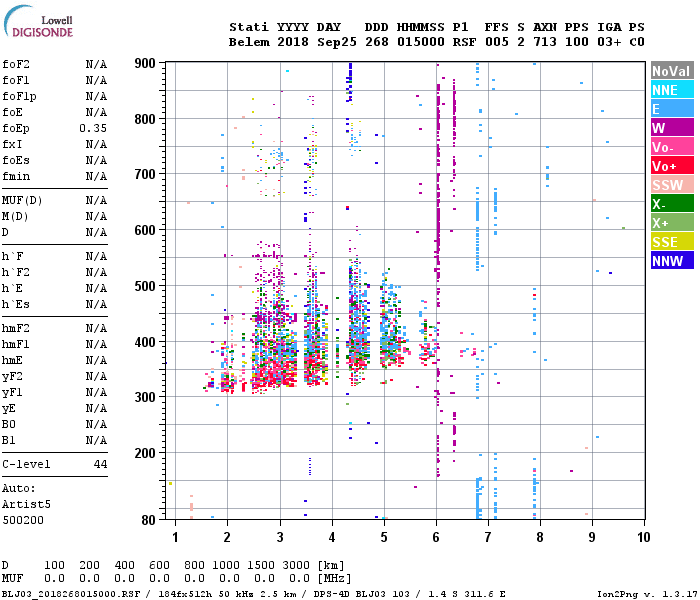This screenshot has width=700, height=600.
Task: Click the 1 MHz frequency axis label
Action: coord(175,537)
